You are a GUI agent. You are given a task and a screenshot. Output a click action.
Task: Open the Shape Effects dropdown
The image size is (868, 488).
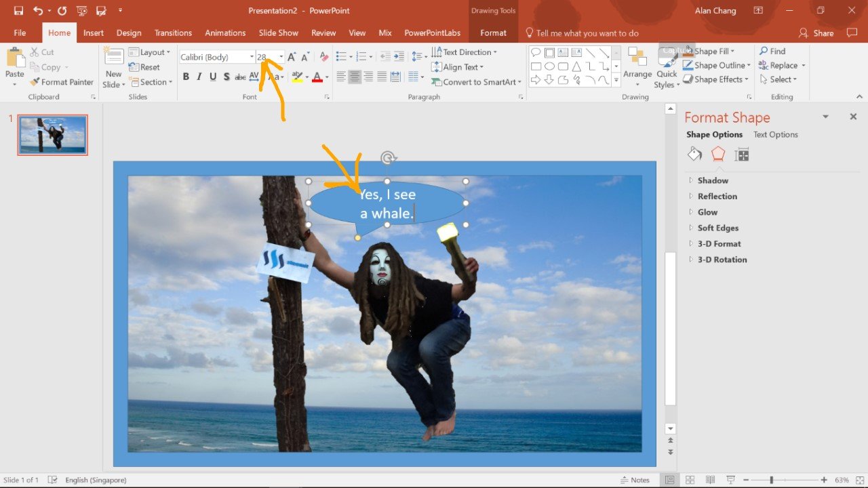point(716,79)
